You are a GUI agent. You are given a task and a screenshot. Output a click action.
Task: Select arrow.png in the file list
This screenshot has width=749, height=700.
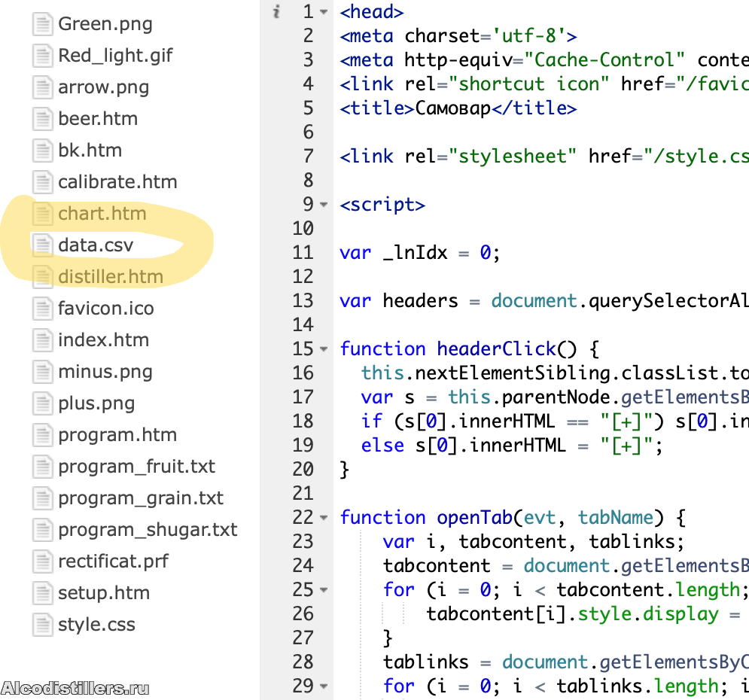click(x=104, y=87)
